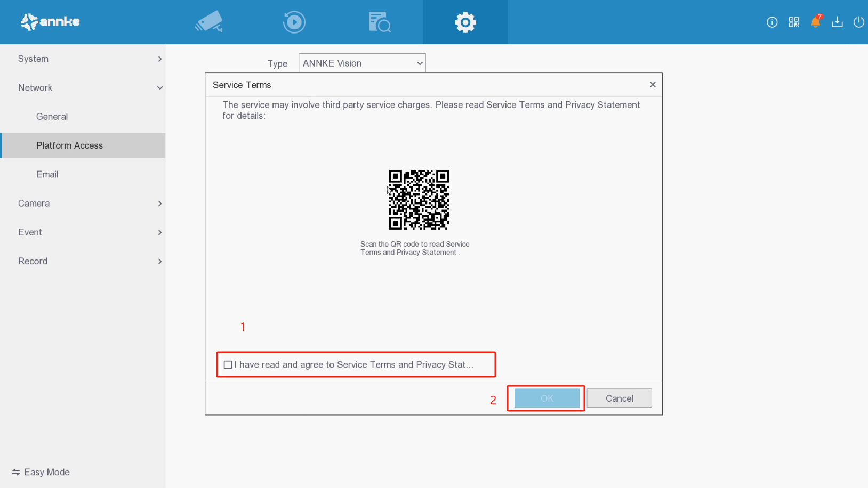Click the Service Terms dialog title
Screen dimensions: 868x488
(242, 85)
